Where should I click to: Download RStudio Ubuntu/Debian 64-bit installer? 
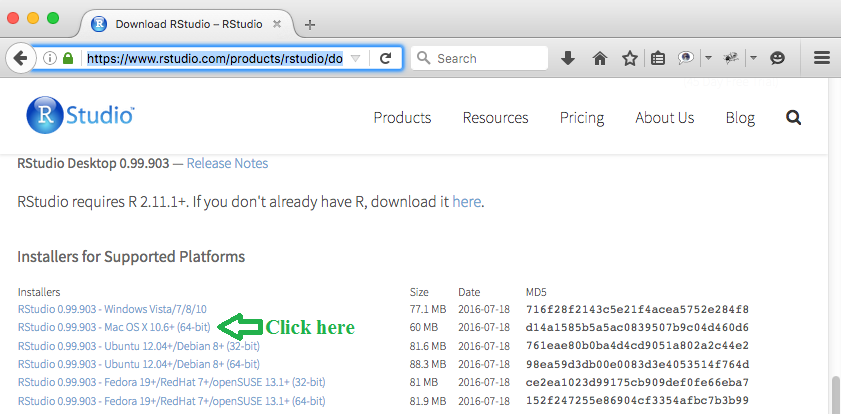pos(139,364)
